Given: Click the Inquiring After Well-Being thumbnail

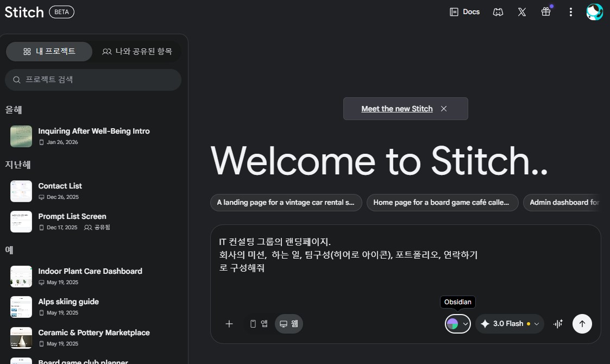Looking at the screenshot, I should point(21,136).
